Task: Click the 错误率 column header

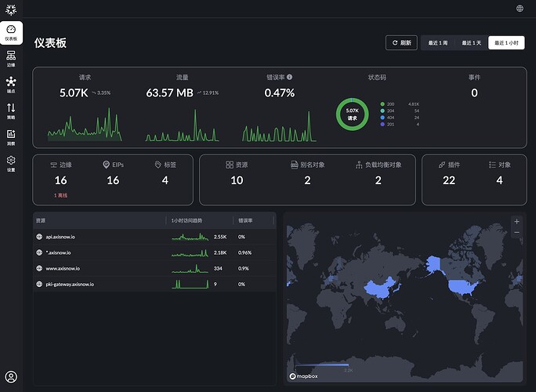Action: point(245,220)
